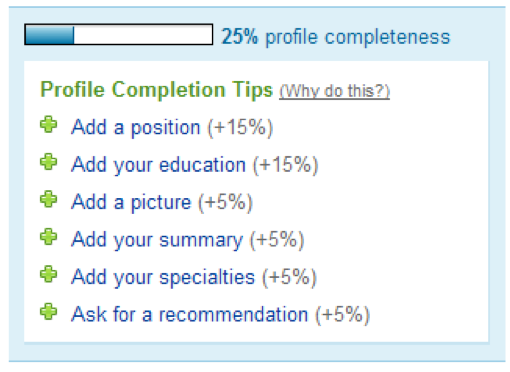The width and height of the screenshot is (510, 372).
Task: Click green plus icon beside Add your specialties
Action: tap(49, 274)
